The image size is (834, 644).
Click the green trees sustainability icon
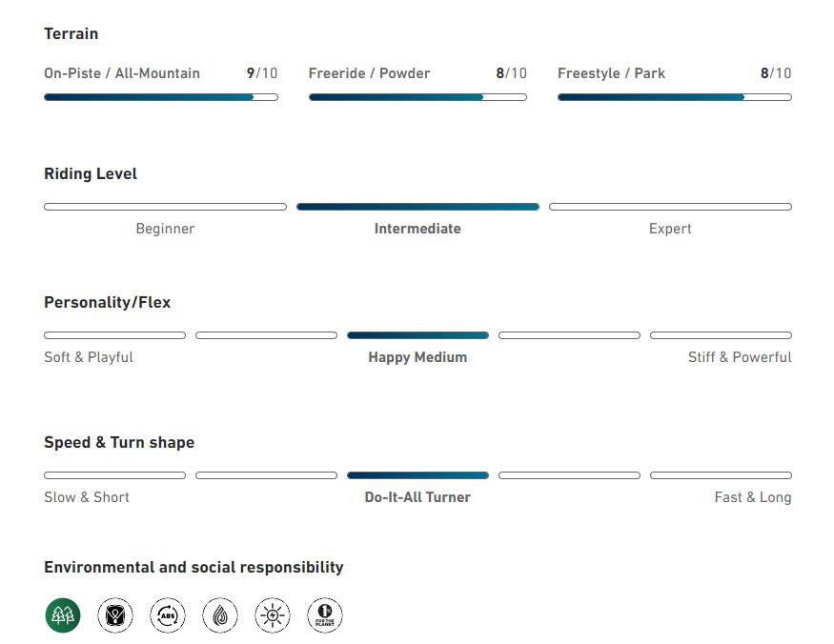coord(63,615)
